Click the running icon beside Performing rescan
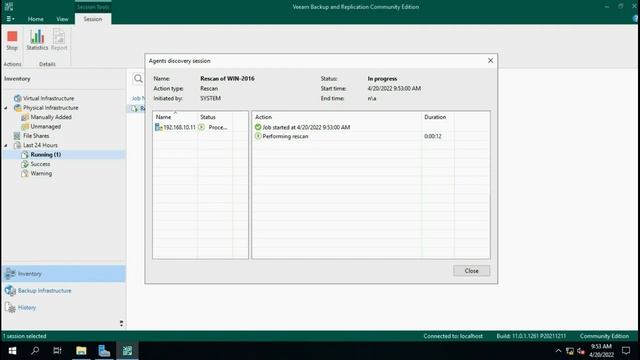This screenshot has width=640, height=360. coord(258,136)
